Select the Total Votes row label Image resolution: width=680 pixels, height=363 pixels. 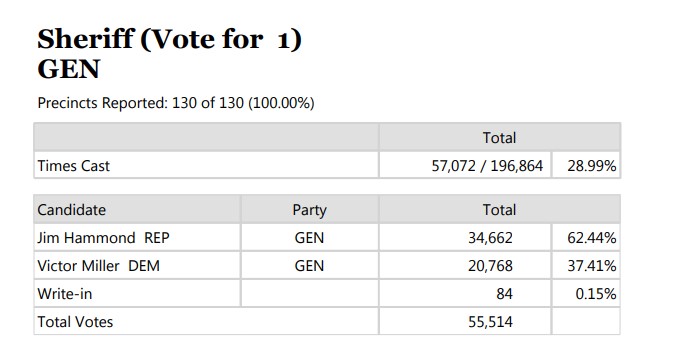pyautogui.click(x=75, y=322)
